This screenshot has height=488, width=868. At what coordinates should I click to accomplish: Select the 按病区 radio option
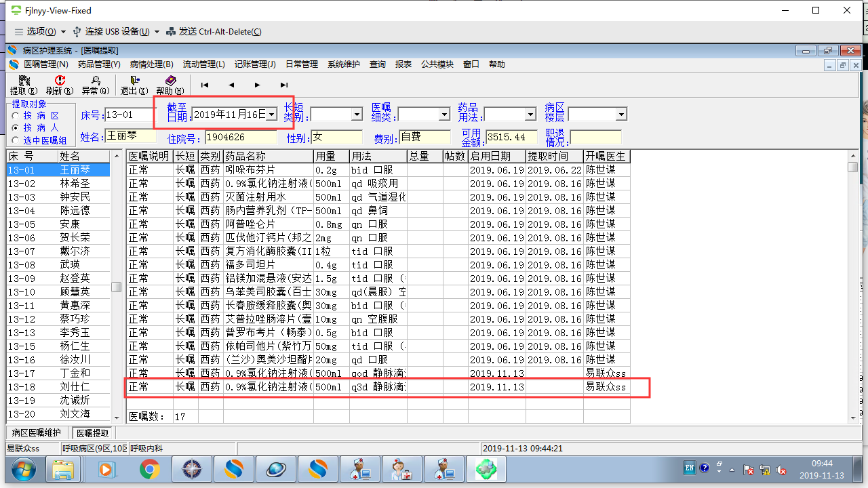point(16,115)
